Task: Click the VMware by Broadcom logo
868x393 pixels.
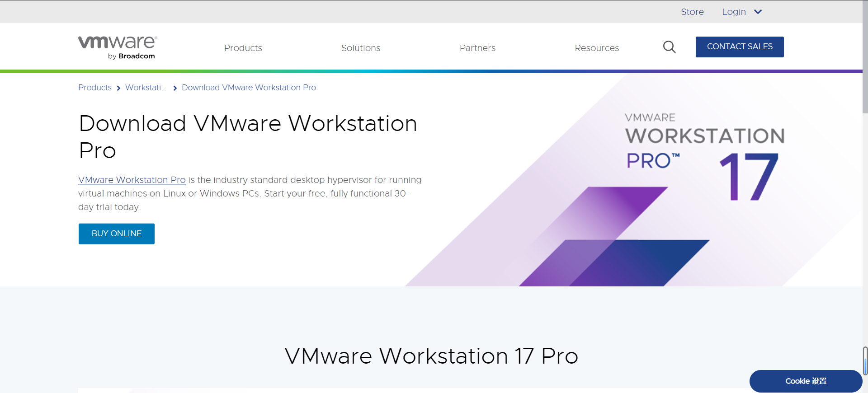Action: pyautogui.click(x=118, y=48)
